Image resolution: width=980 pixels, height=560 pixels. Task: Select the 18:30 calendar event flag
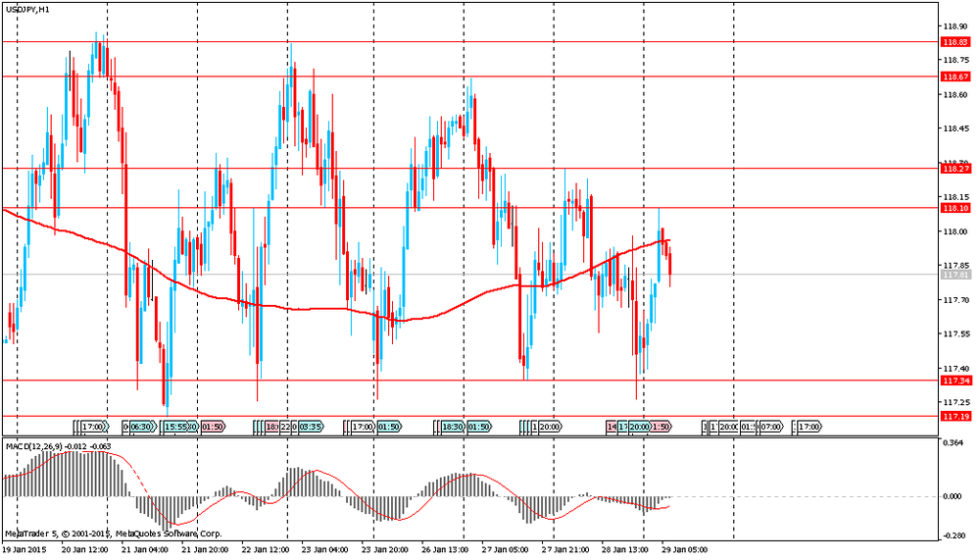tap(453, 427)
